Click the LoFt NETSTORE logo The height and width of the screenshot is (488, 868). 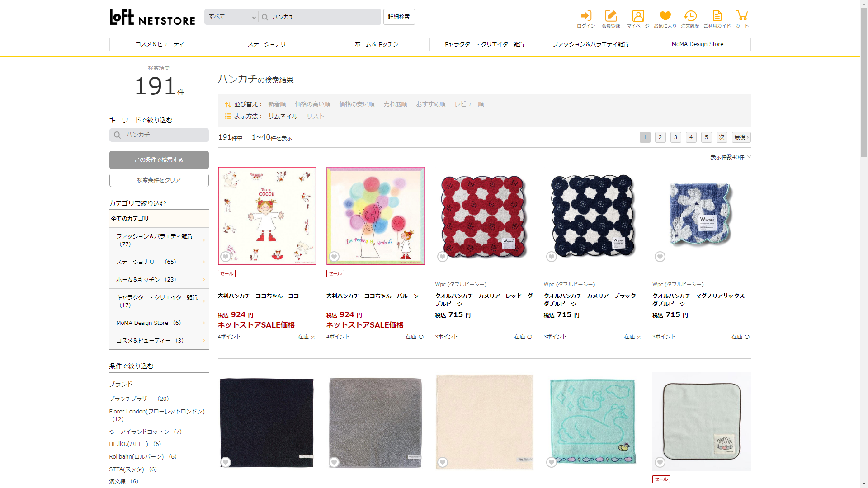(152, 18)
